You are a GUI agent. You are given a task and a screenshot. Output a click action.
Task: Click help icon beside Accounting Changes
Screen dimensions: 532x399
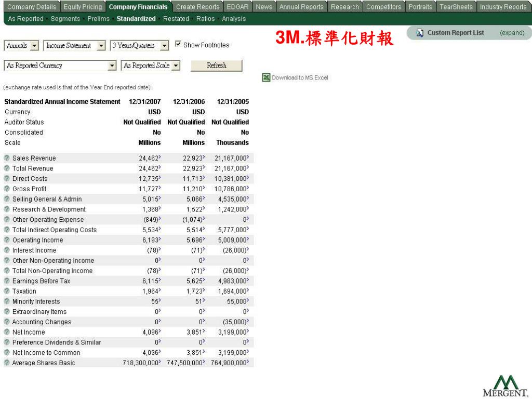point(6,322)
